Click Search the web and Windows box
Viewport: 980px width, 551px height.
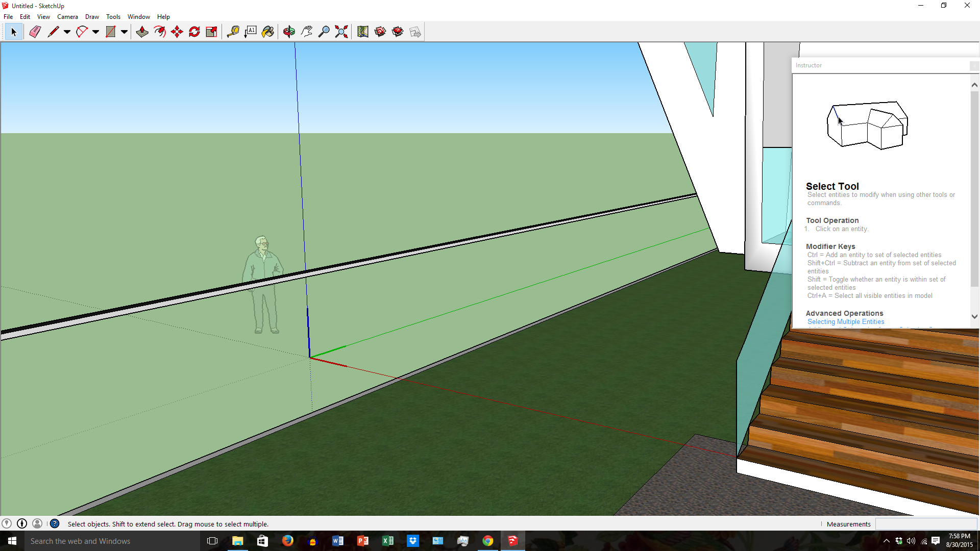point(112,541)
